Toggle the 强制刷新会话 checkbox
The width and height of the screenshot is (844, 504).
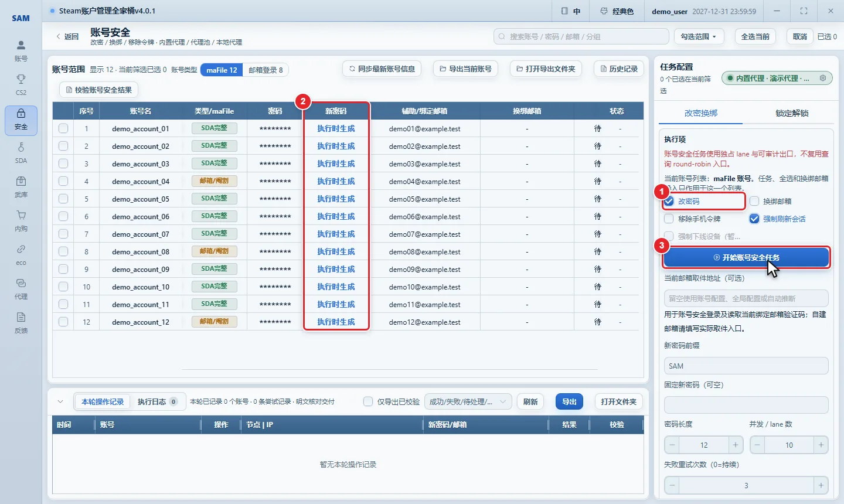coord(754,219)
